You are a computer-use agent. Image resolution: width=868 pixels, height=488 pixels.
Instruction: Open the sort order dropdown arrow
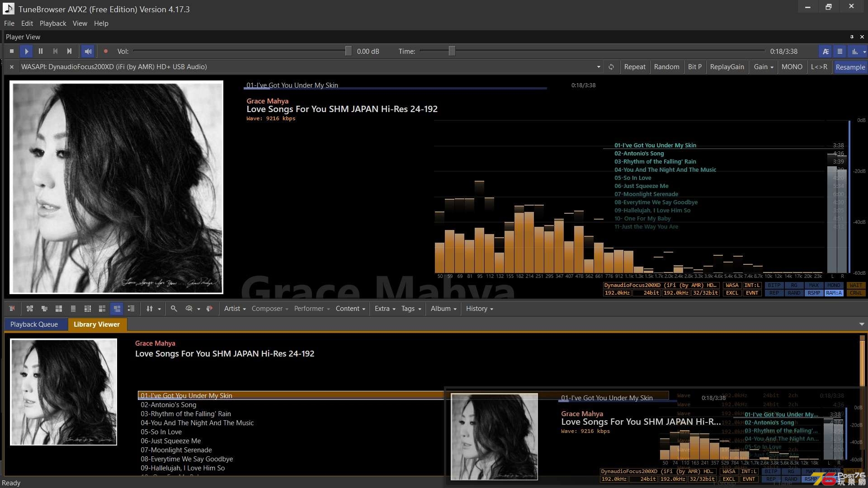click(x=159, y=309)
